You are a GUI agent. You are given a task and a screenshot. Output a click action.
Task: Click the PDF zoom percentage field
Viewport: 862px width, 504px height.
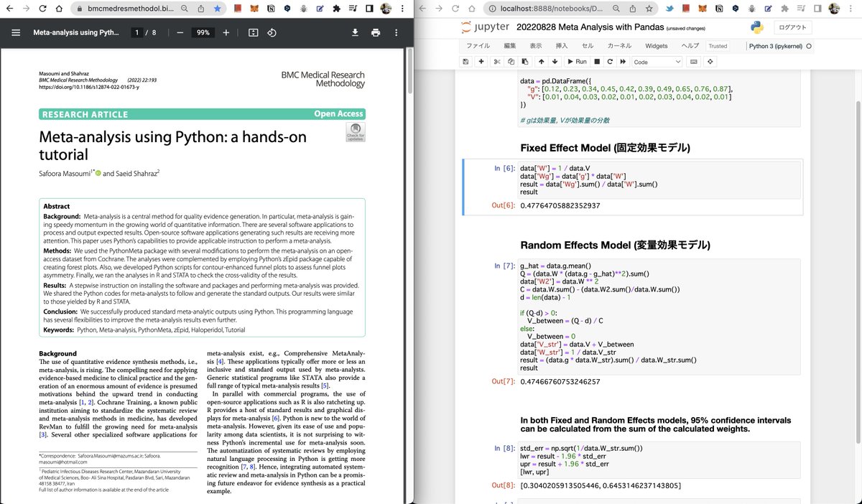(203, 33)
